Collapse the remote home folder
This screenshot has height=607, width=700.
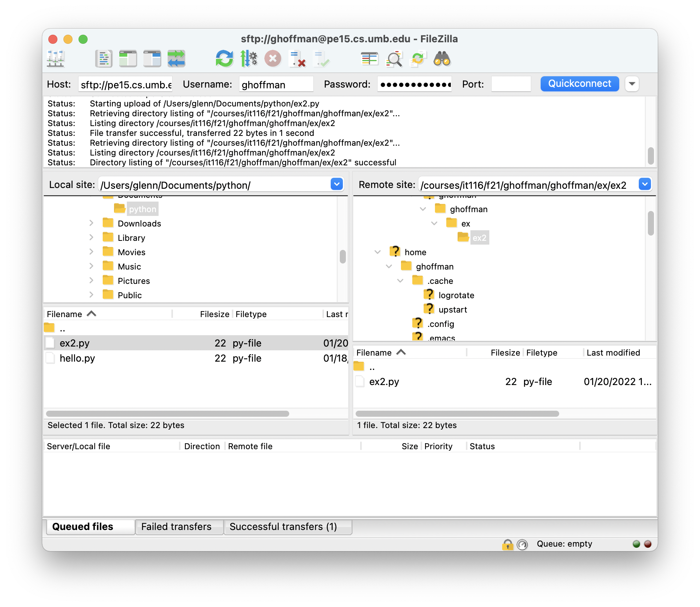(378, 252)
